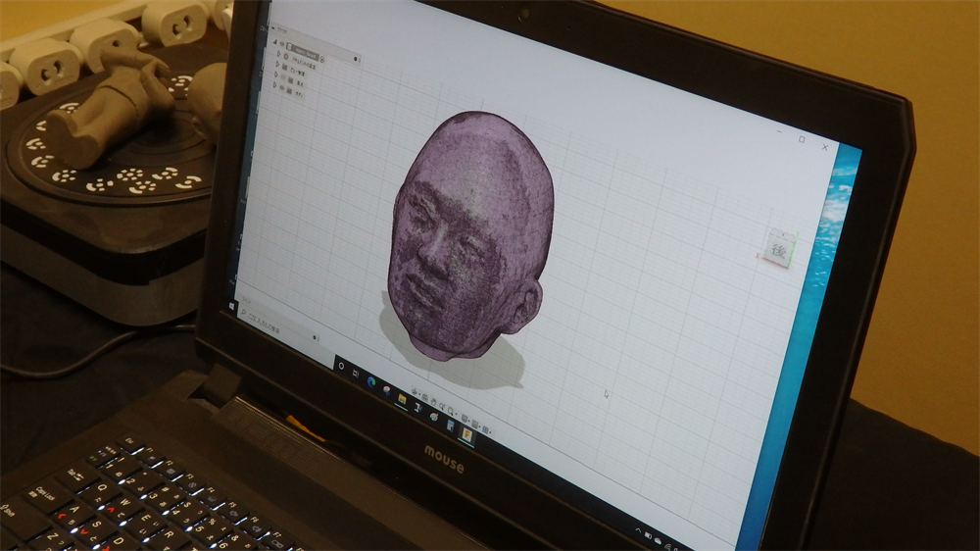Viewport: 980px width, 551px height.
Task: Click the 3D head mesh model
Action: [470, 235]
